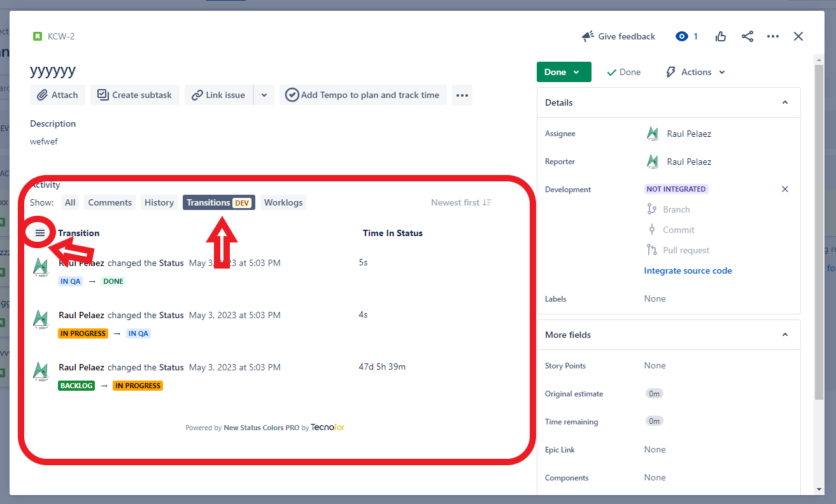This screenshot has width=836, height=504.
Task: Click the hamburger menu icon beside Transition
Action: tap(40, 233)
